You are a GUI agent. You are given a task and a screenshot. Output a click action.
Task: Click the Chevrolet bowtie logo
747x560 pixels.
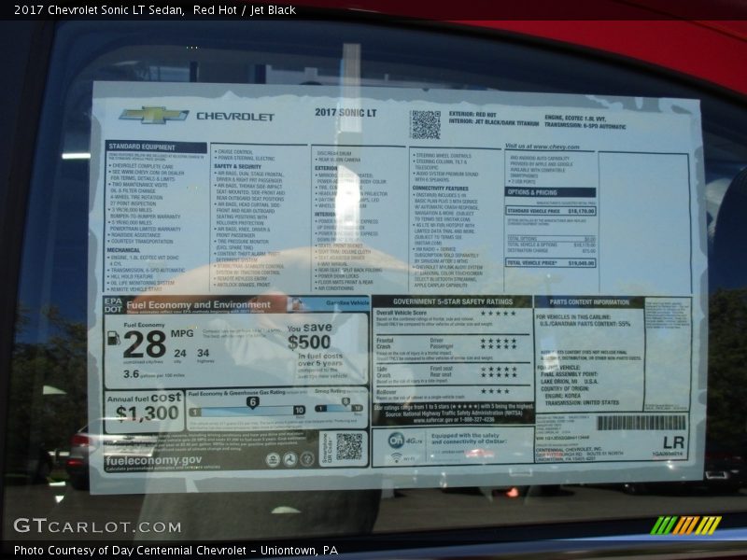coord(153,115)
